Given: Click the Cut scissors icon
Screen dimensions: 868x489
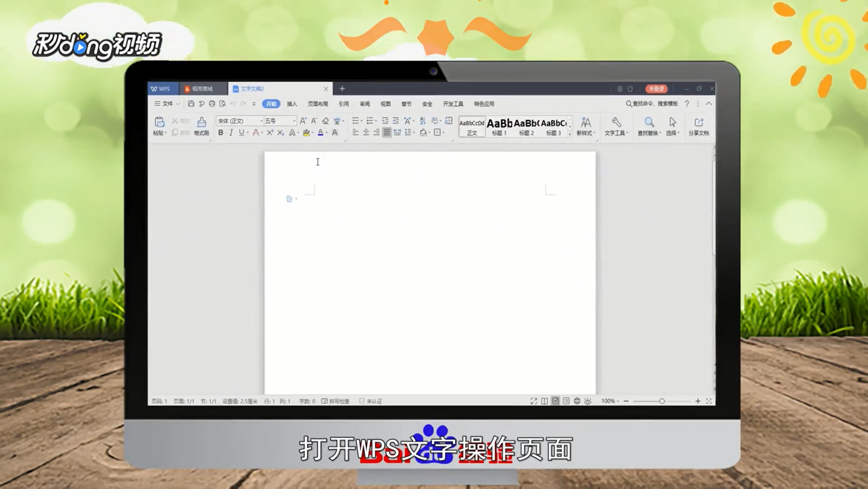Looking at the screenshot, I should point(175,121).
